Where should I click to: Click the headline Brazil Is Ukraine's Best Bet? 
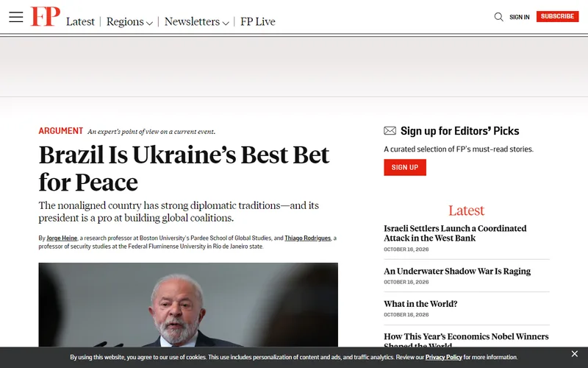[x=184, y=169]
